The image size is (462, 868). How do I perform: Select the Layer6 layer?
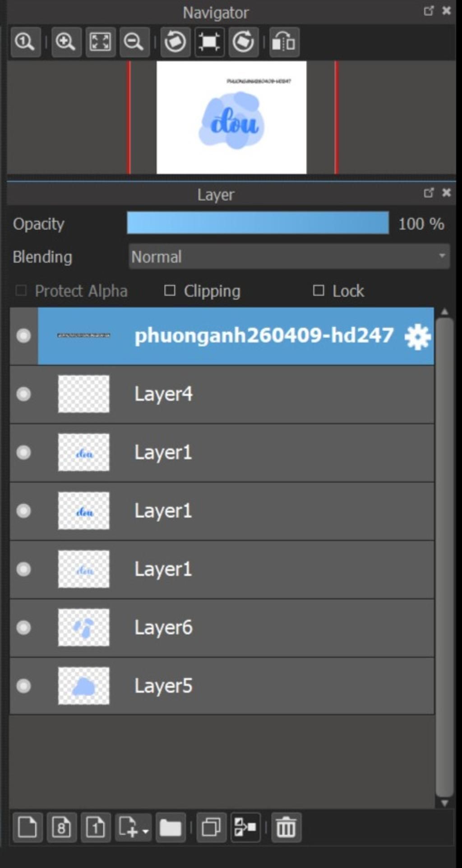(222, 628)
